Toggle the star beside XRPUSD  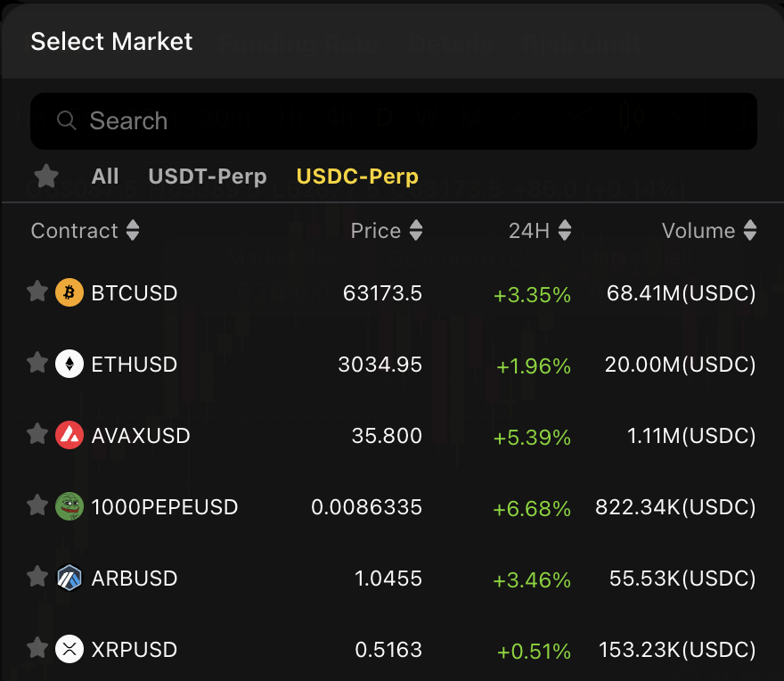(37, 650)
